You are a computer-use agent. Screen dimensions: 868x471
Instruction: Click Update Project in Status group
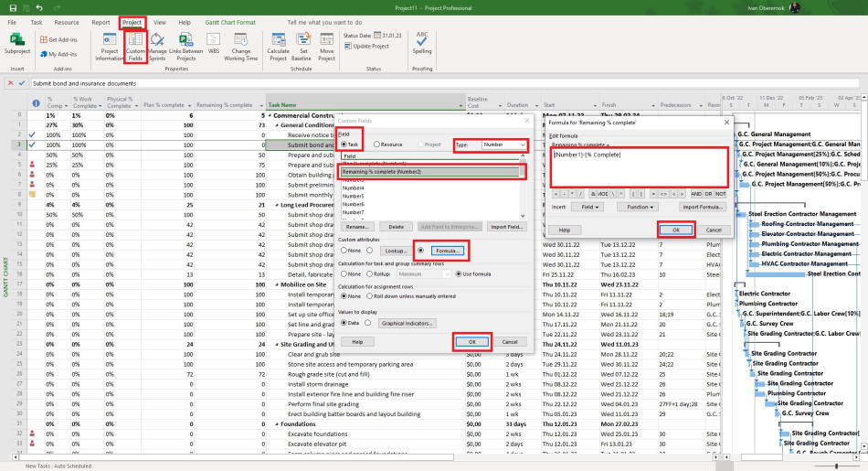pos(366,47)
